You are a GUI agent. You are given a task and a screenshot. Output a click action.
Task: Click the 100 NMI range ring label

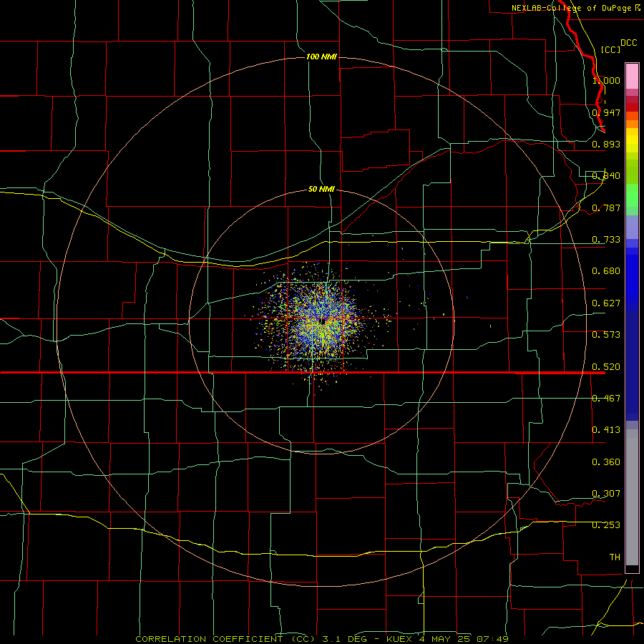point(321,57)
